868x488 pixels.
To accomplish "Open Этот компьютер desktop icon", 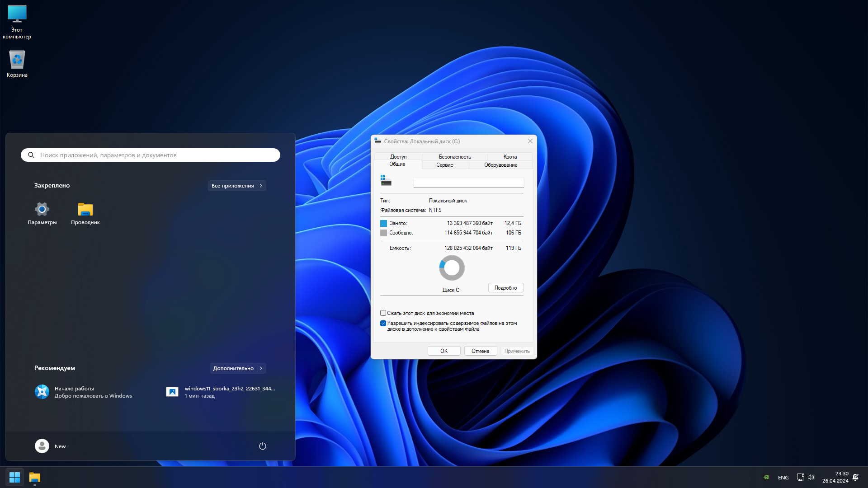I will 17,15.
